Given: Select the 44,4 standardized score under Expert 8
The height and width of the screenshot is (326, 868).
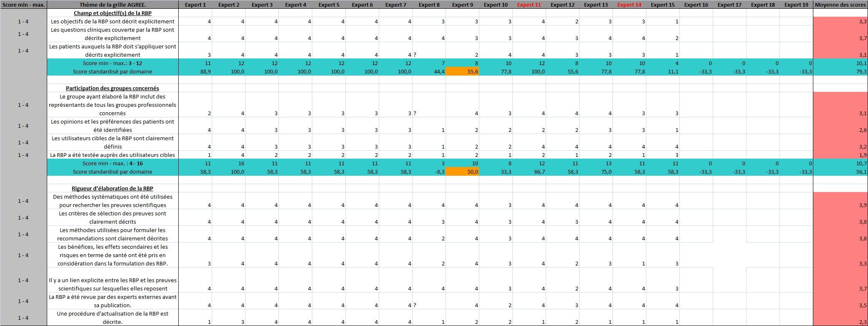Looking at the screenshot, I should [429, 71].
